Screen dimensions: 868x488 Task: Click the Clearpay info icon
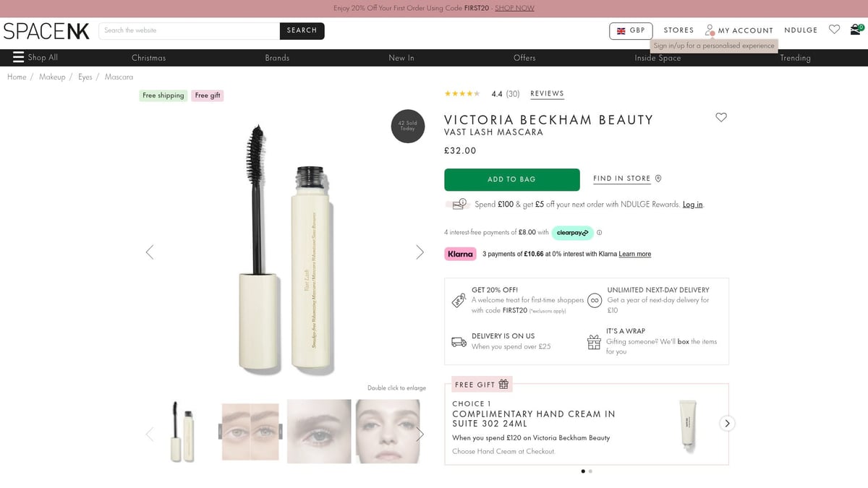[x=599, y=232]
